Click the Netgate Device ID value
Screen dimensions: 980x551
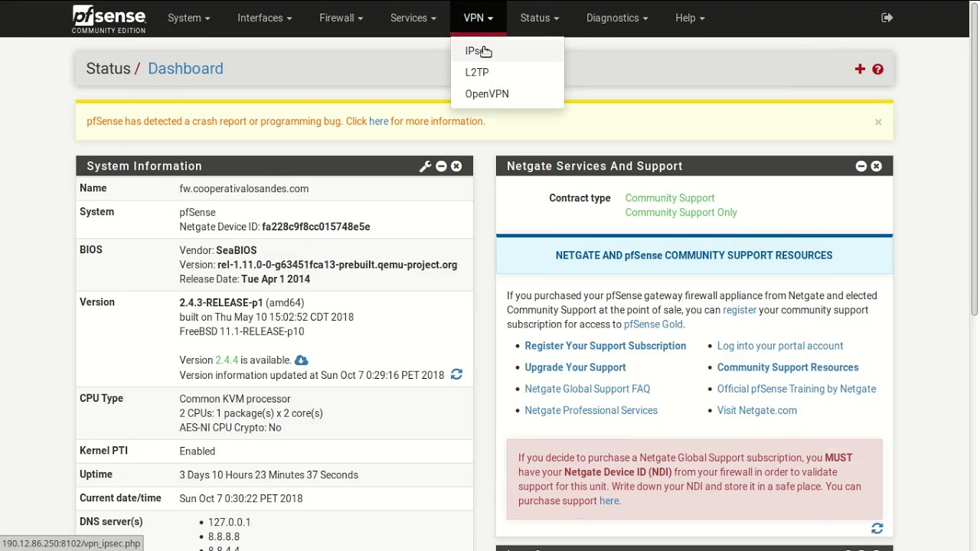tap(316, 227)
